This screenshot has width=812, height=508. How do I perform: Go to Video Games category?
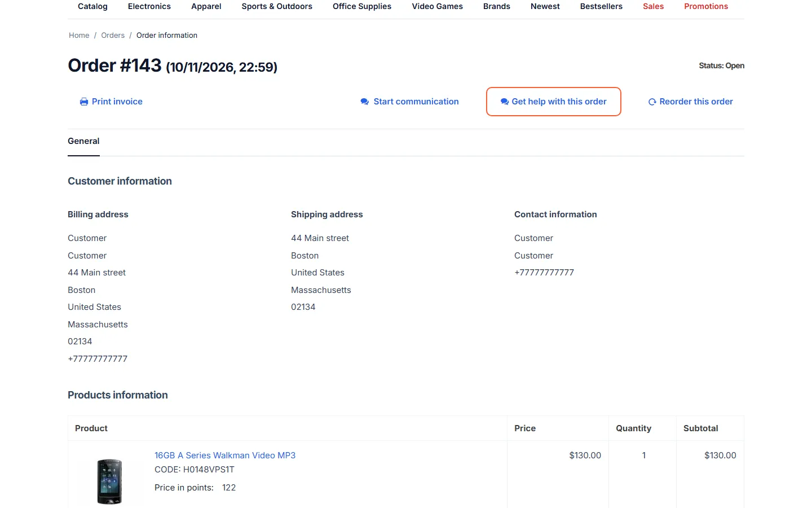(x=437, y=6)
